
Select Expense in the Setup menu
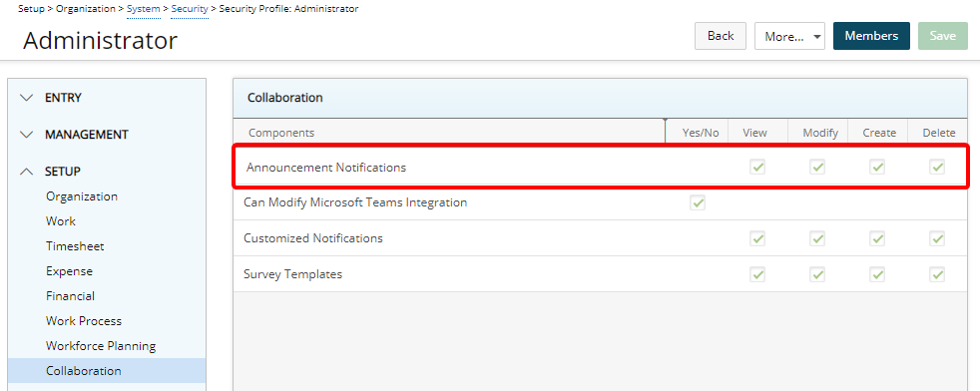pos(70,271)
